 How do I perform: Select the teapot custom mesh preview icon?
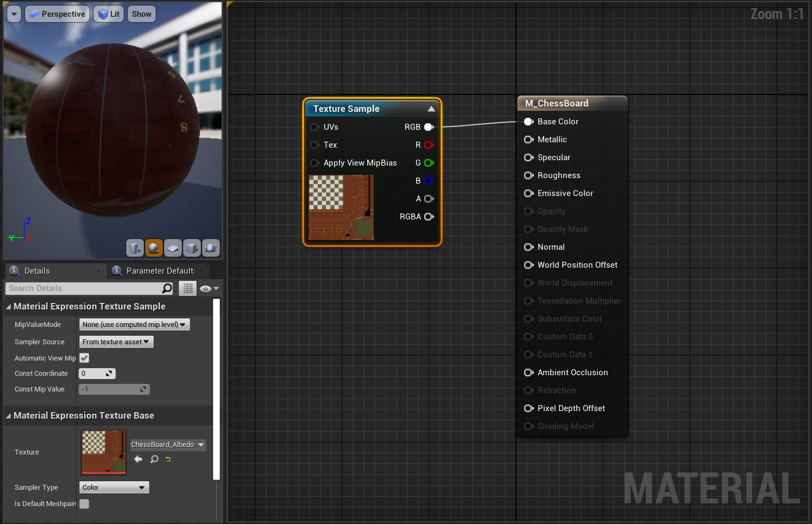pos(211,248)
